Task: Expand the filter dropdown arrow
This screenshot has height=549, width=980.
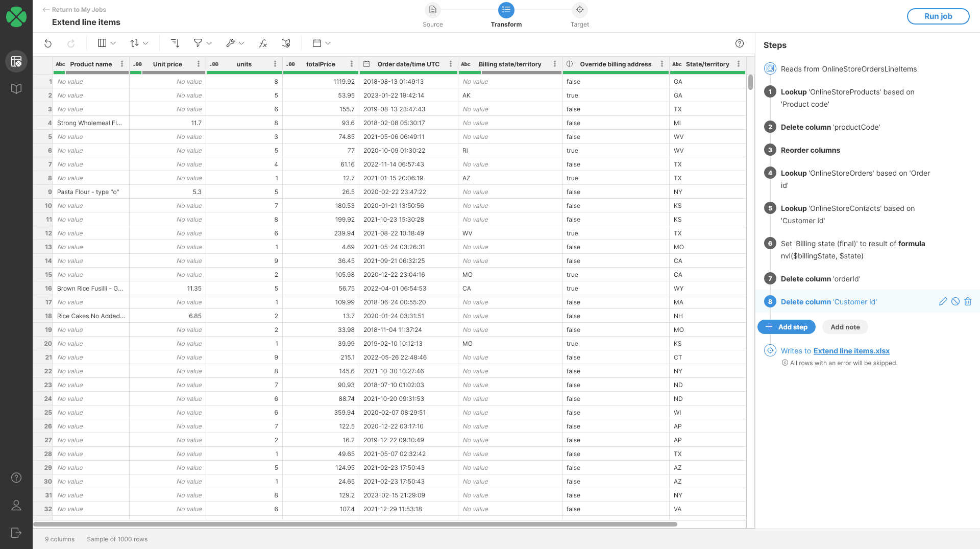Action: tap(209, 43)
